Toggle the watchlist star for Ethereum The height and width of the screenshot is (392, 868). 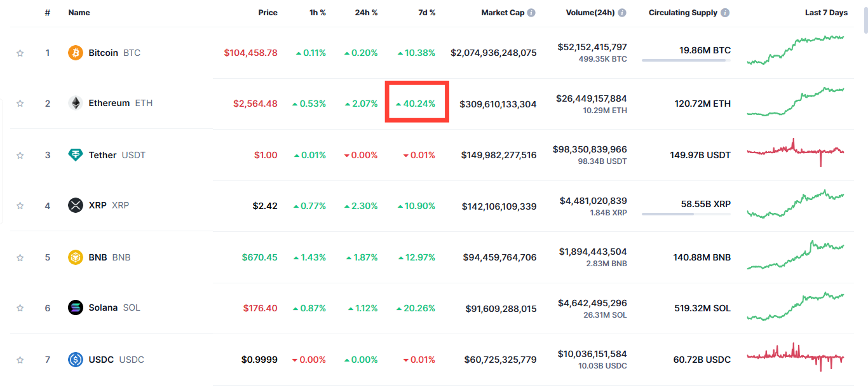tap(20, 104)
